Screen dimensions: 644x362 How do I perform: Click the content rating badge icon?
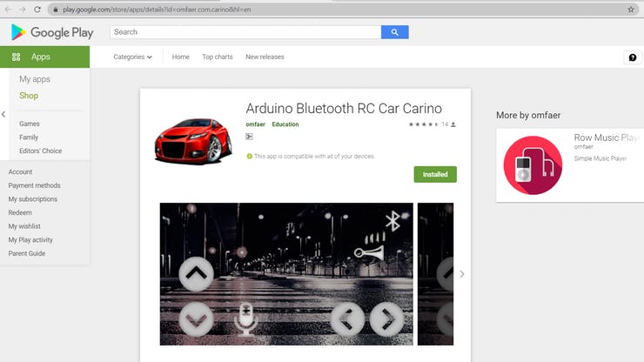[x=249, y=137]
